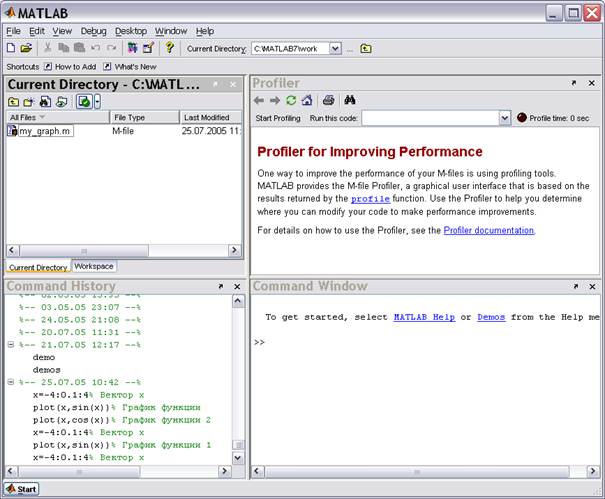Select the my_graph.m file
Viewport: 605px width, 499px height.
pyautogui.click(x=44, y=131)
